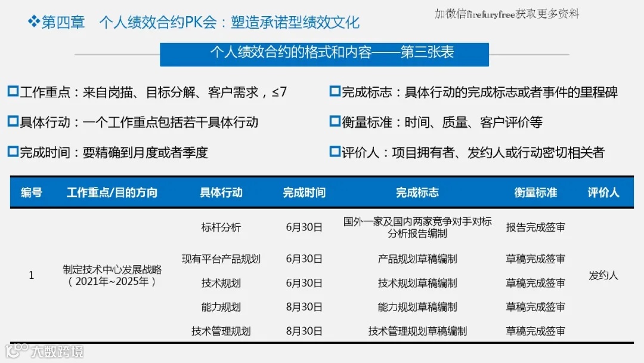Toggle the checkbox beside 衡量标准 description
This screenshot has height=363, width=644.
tap(333, 122)
